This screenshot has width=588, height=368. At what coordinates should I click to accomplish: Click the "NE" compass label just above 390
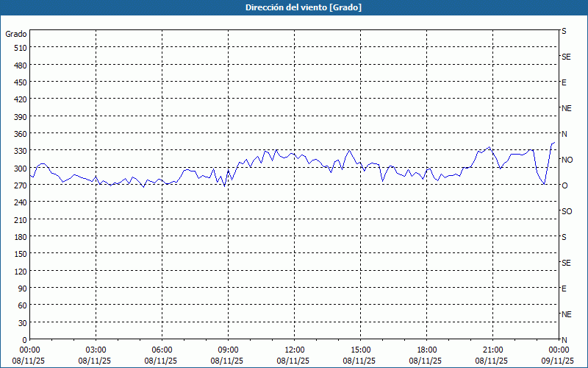(x=566, y=108)
